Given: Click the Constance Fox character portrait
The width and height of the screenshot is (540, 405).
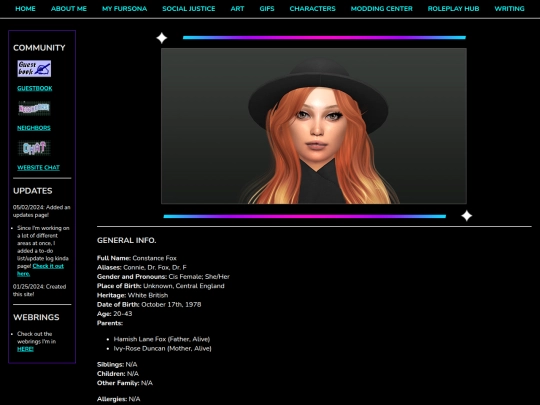Looking at the screenshot, I should tap(314, 126).
